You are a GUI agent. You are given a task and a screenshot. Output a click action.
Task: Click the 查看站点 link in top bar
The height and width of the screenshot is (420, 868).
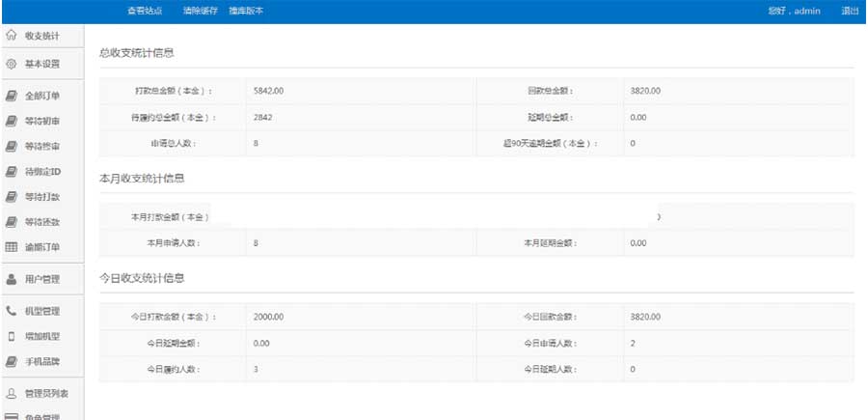point(145,12)
